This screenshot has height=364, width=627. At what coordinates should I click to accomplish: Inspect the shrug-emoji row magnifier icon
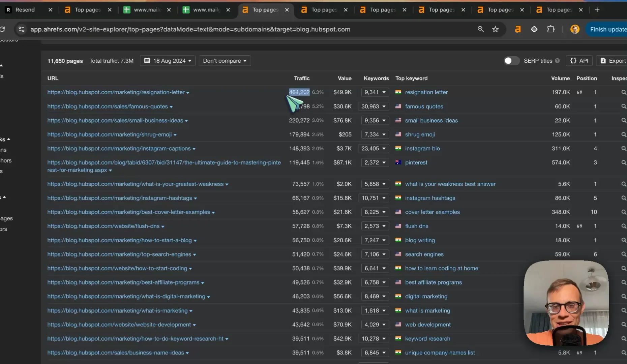tap(624, 134)
